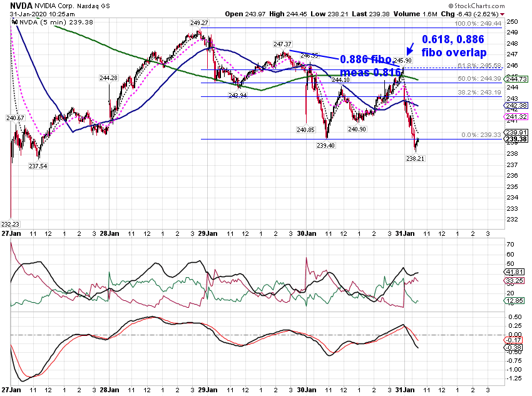Image resolution: width=532 pixels, height=396 pixels.
Task: Click the 41.81 indicator value tag
Action: (514, 272)
